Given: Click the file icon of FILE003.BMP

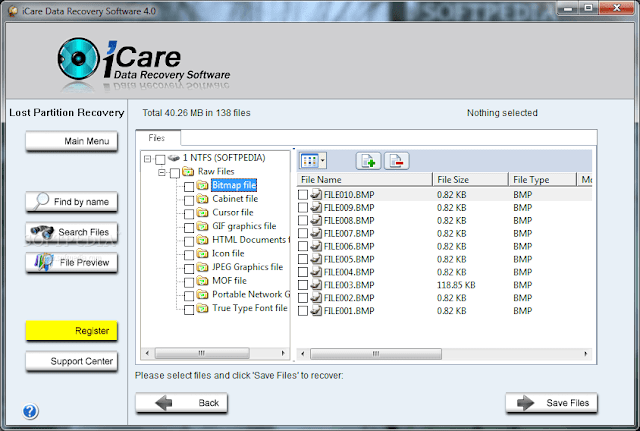Looking at the screenshot, I should point(316,284).
